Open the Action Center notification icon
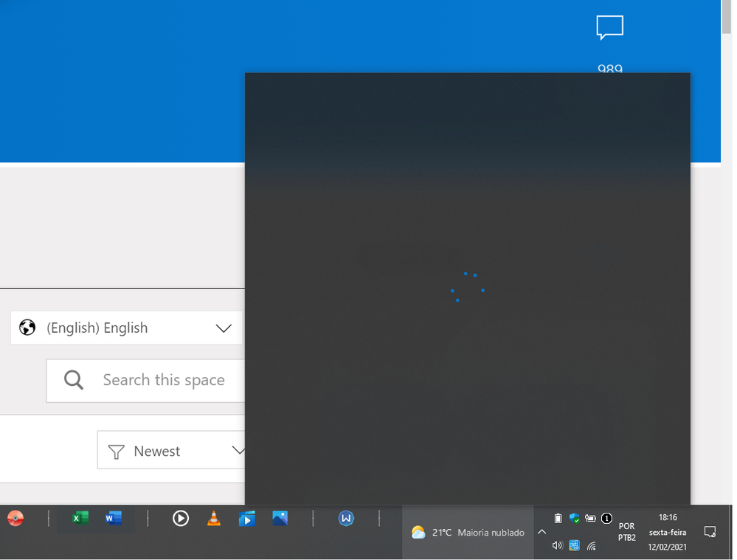737x560 pixels. tap(710, 532)
